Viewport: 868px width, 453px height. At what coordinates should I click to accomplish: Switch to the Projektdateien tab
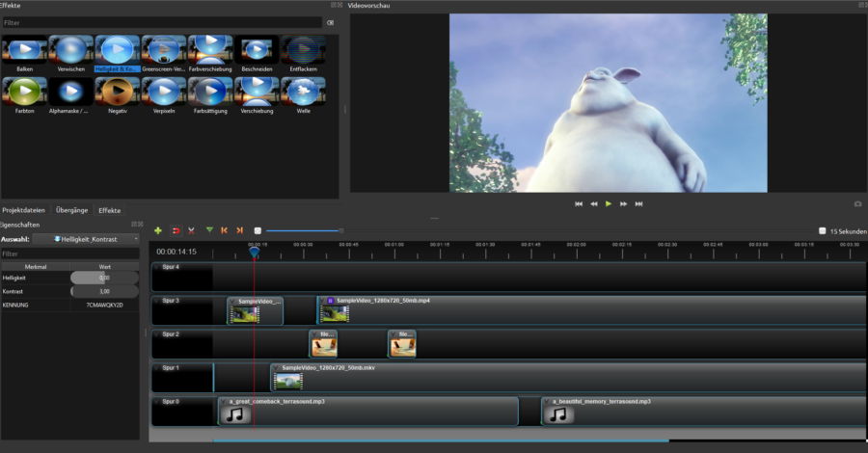[24, 210]
